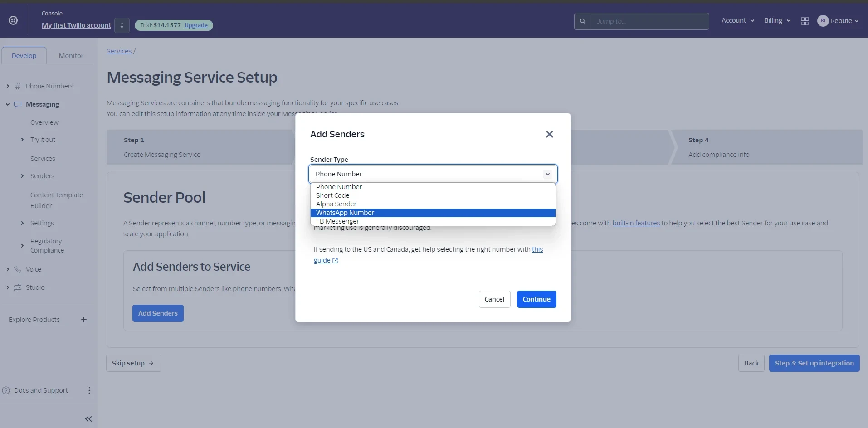Click the Sender Type dropdown box
The image size is (868, 428).
pyautogui.click(x=433, y=174)
